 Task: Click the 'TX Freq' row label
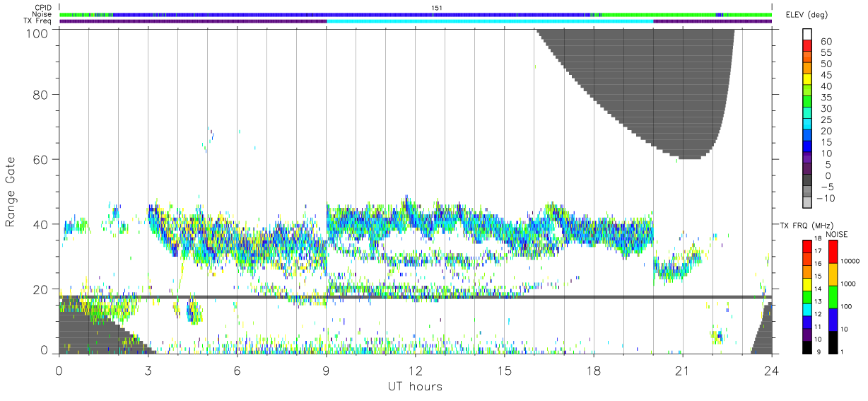(x=39, y=21)
